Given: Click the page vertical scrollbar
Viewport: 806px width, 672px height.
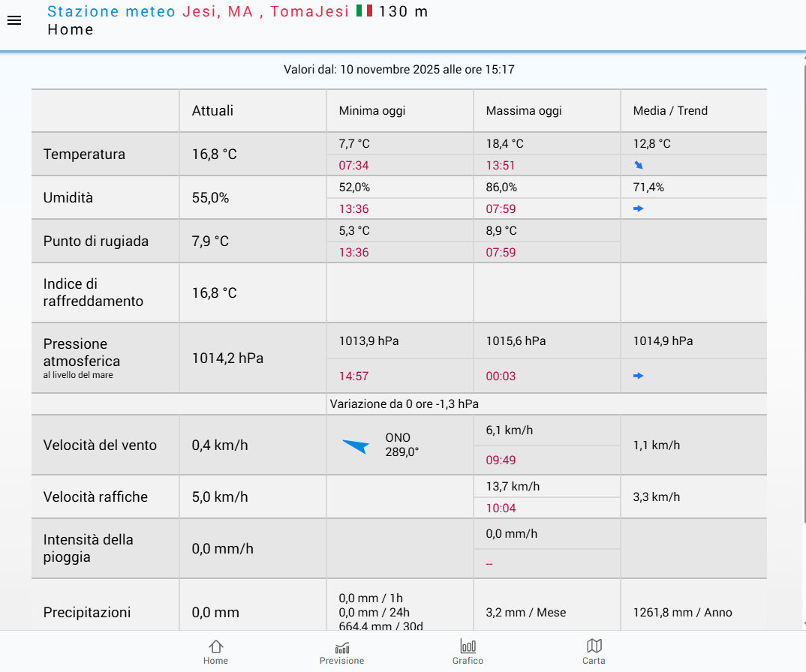Looking at the screenshot, I should (x=803, y=300).
